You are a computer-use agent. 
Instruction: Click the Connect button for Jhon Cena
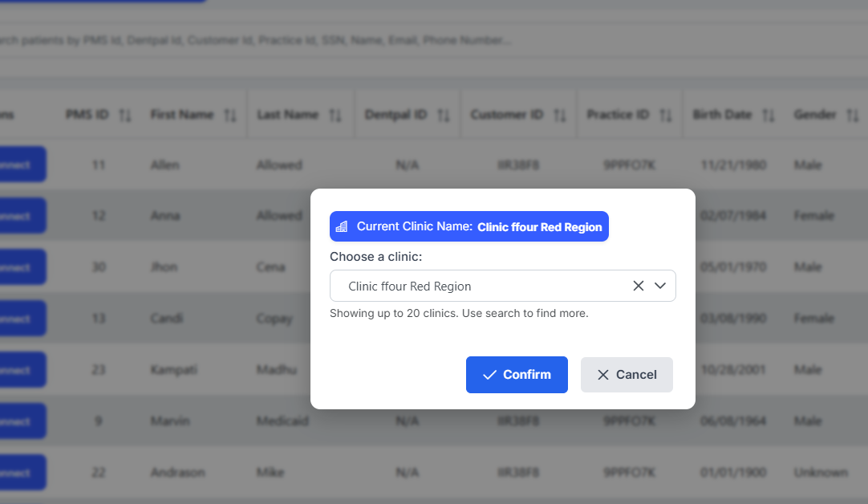tap(21, 267)
